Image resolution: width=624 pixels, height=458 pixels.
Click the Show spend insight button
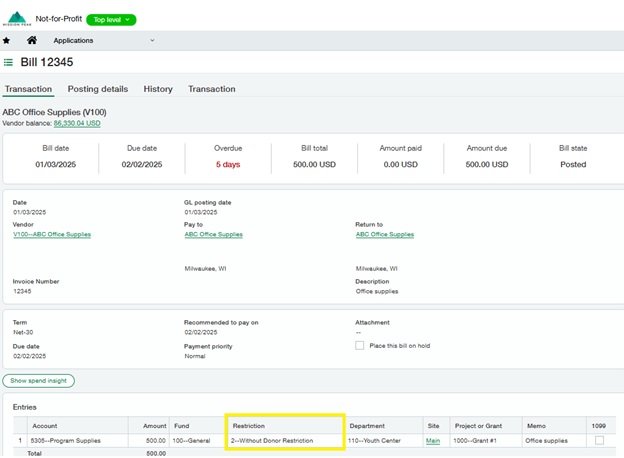tap(38, 381)
